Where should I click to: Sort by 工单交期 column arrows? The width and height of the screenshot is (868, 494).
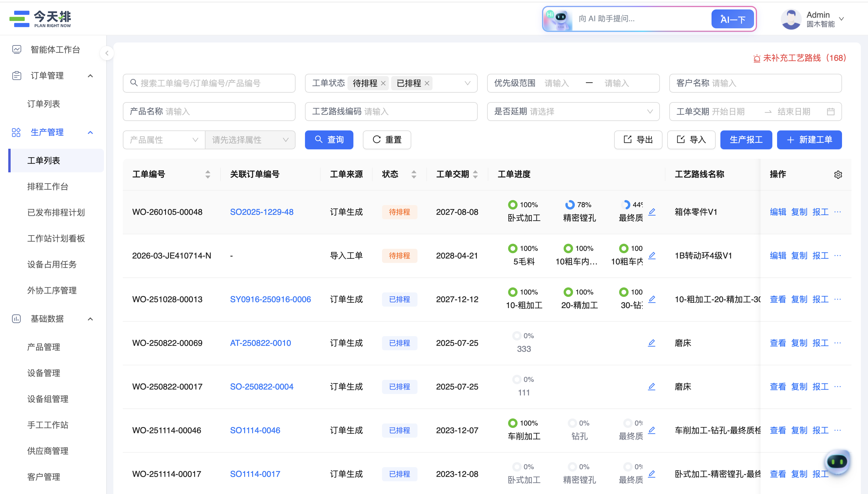475,174
